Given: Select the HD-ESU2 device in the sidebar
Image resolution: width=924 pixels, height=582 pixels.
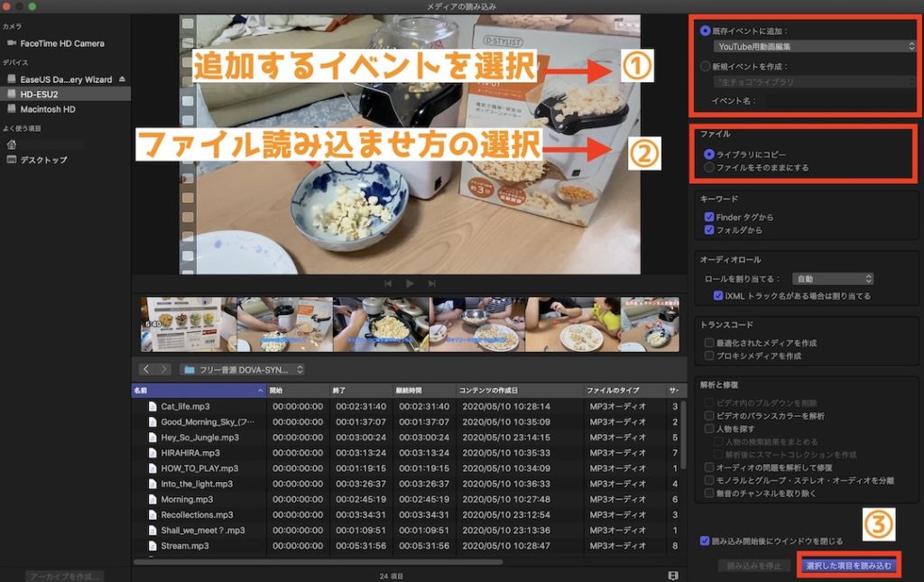Looking at the screenshot, I should (x=54, y=94).
